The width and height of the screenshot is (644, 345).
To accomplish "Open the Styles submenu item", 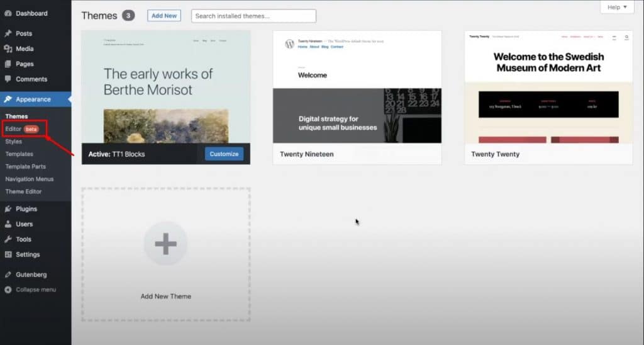I will [14, 142].
